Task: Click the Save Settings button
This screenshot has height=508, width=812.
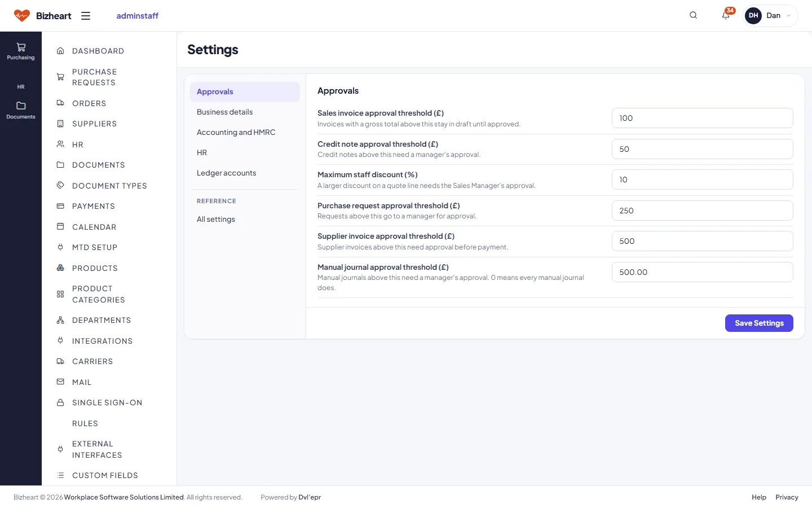Action: (759, 323)
